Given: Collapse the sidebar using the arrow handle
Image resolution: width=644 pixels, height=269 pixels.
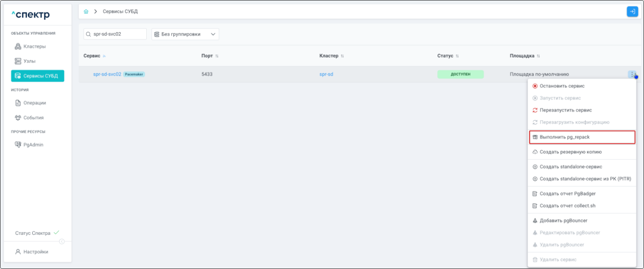Looking at the screenshot, I should tap(62, 241).
